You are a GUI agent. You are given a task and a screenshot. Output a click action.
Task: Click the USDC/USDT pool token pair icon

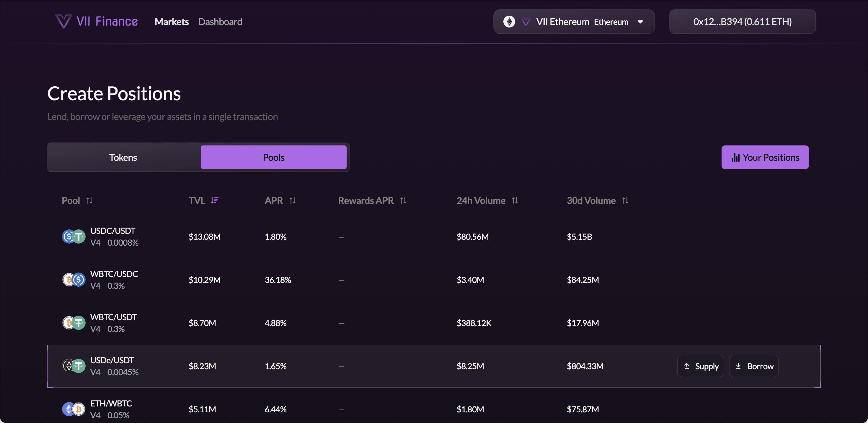click(x=74, y=236)
